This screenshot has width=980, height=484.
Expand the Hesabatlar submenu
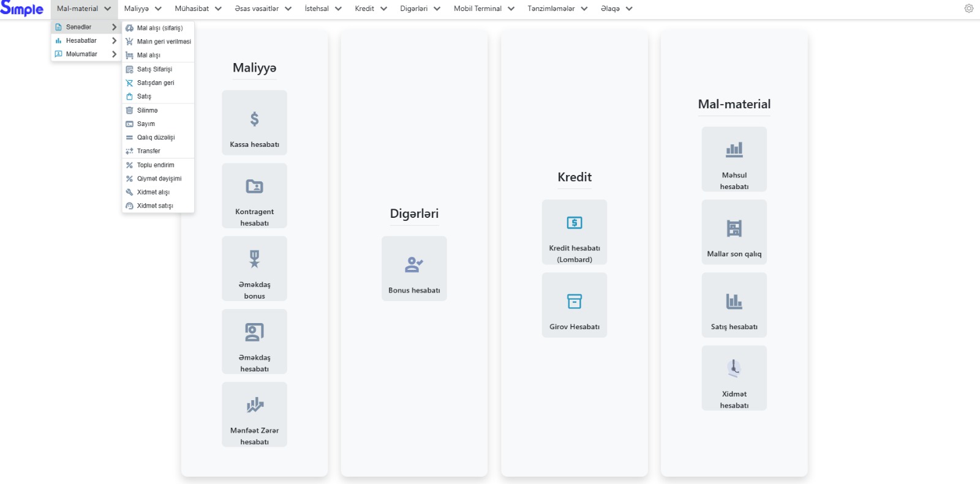coord(85,40)
